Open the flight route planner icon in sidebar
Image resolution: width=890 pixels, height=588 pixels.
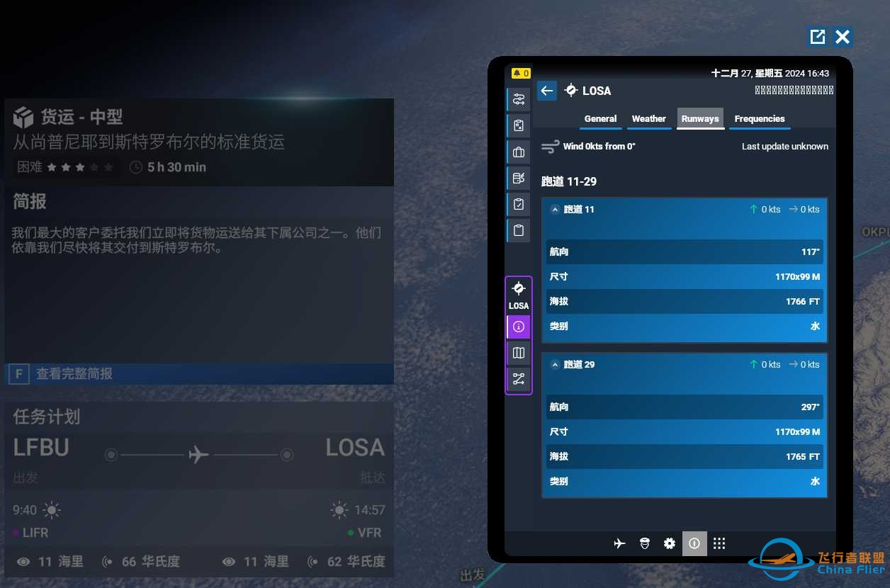(518, 99)
